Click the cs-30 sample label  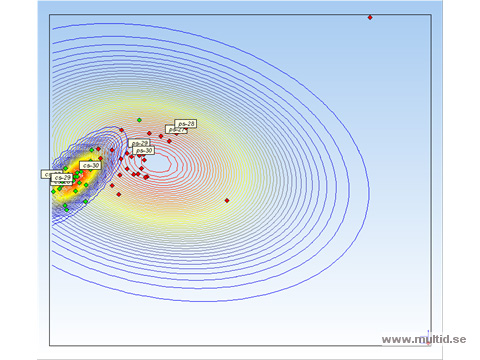coord(90,165)
